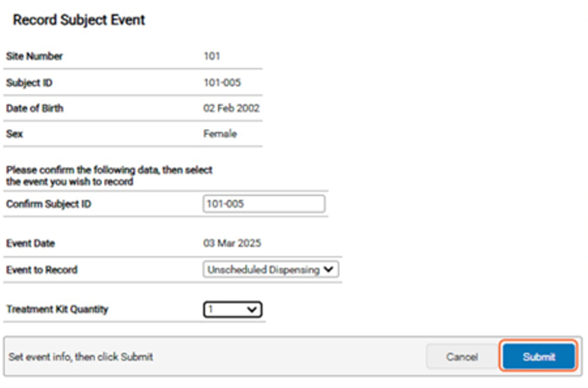Click the kit quantity dropdown chevron arrow
Image resolution: width=588 pixels, height=388 pixels.
click(x=251, y=310)
